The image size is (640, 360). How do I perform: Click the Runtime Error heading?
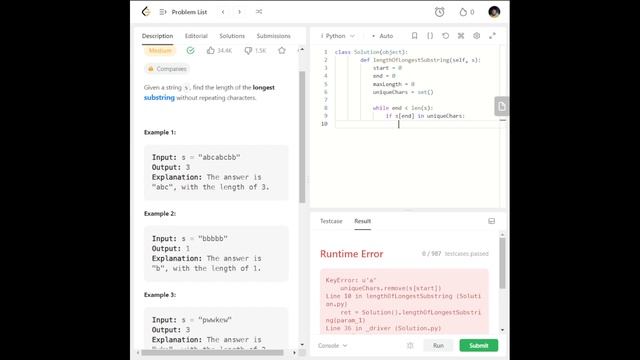(x=351, y=254)
